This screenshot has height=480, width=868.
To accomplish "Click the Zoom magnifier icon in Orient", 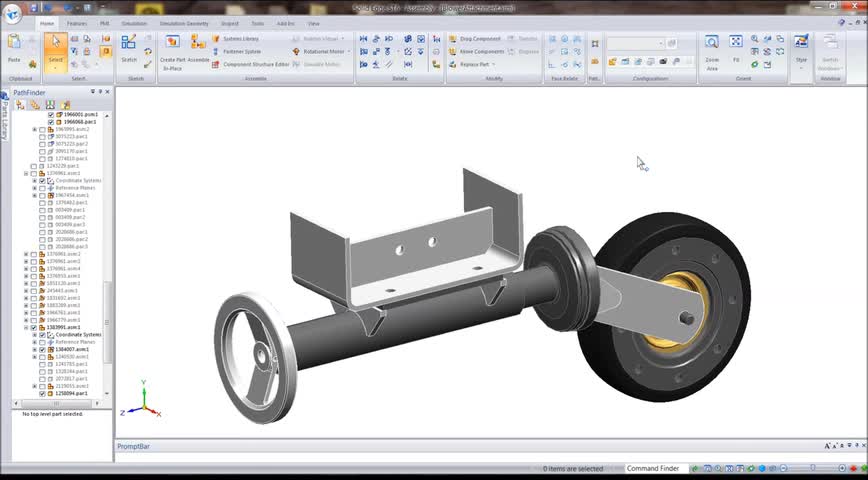I will 755,39.
